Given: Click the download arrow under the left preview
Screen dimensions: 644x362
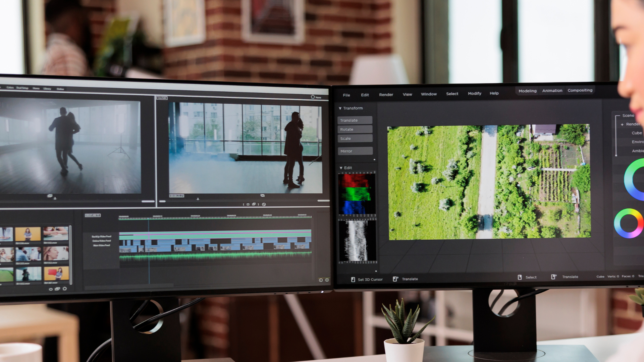Looking at the screenshot, I should pyautogui.click(x=55, y=198).
